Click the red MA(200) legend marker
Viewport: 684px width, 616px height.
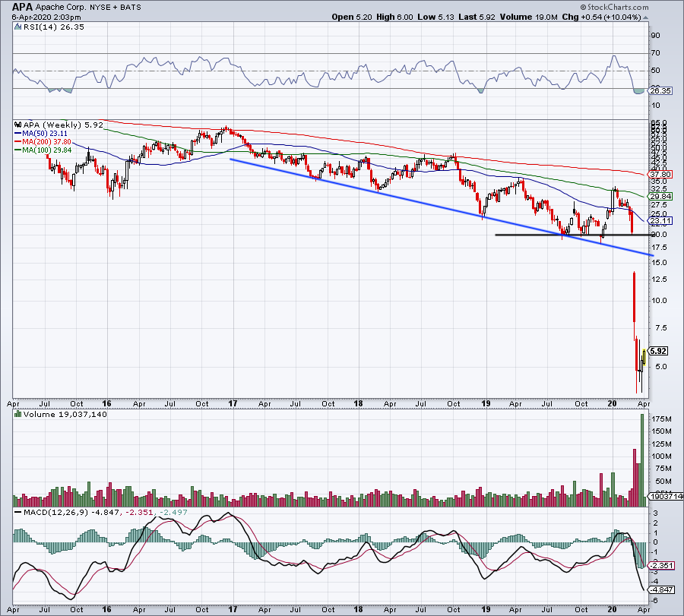click(x=17, y=141)
